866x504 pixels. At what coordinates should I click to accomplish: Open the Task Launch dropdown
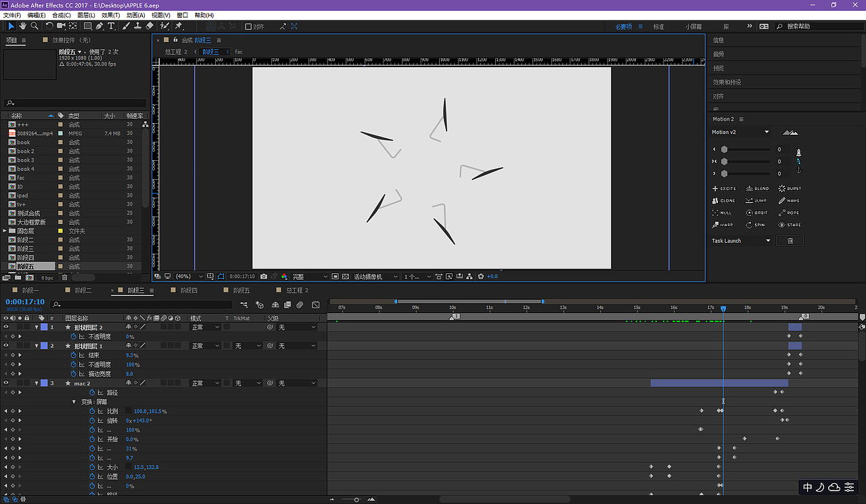pos(741,241)
